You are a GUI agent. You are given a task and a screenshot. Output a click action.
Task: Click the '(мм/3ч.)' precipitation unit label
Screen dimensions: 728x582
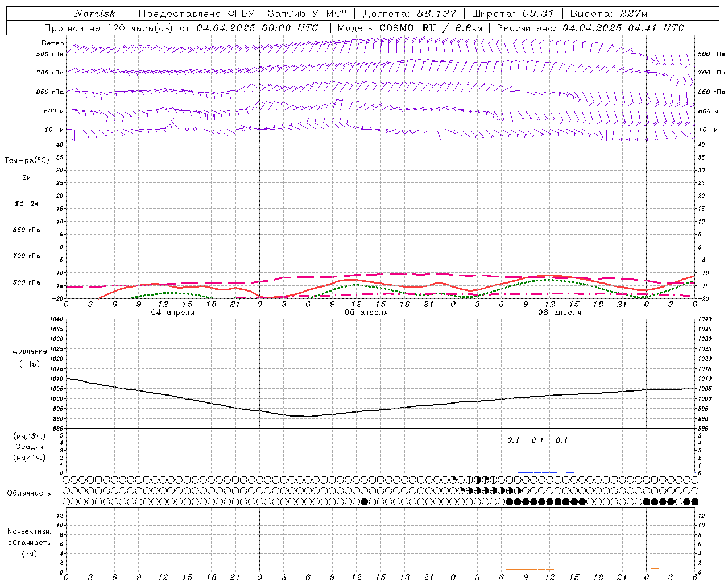coord(30,436)
